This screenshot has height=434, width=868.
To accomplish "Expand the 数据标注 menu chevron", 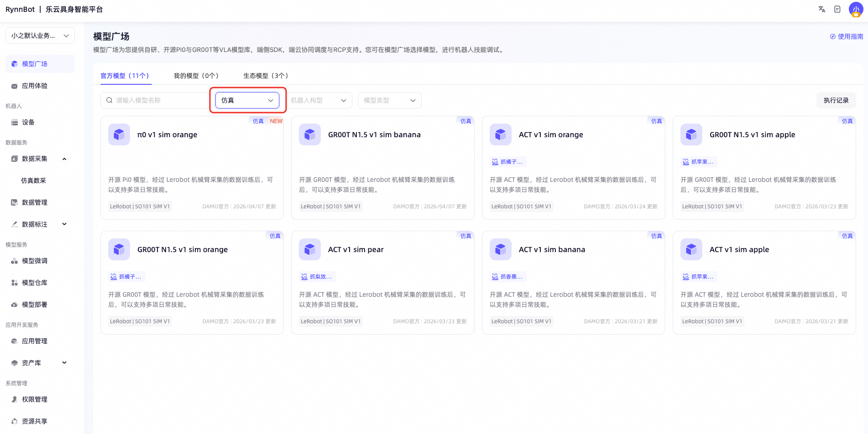I will [x=64, y=224].
